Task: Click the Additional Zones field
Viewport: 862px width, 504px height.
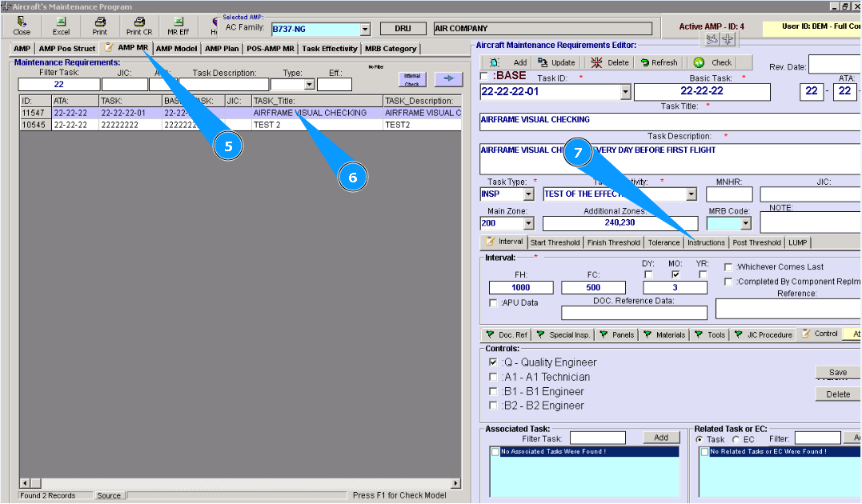Action: pos(620,222)
